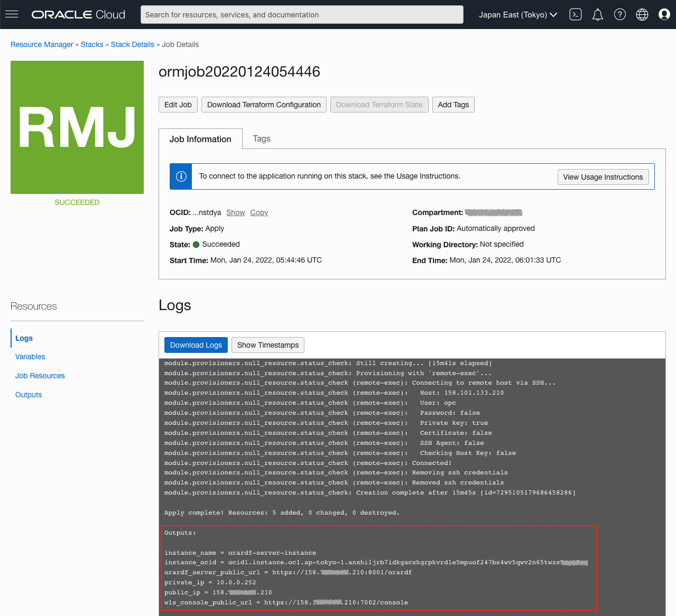Focus the resource search field
Viewport: 676px width, 616px height.
tap(302, 15)
